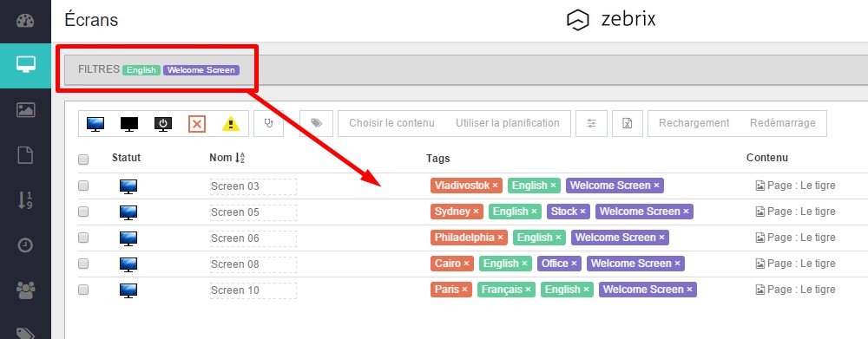
Task: Click the status monitor icon for Screen 03
Action: point(128,186)
